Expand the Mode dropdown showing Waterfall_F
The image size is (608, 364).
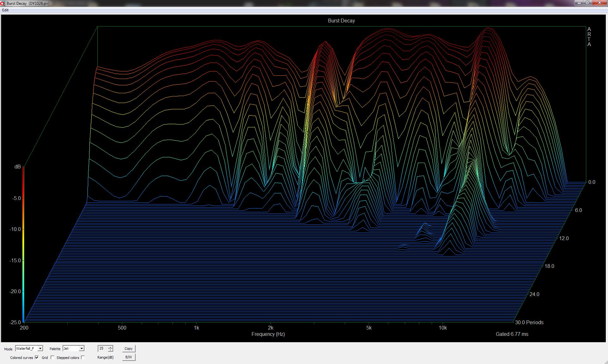(27, 349)
